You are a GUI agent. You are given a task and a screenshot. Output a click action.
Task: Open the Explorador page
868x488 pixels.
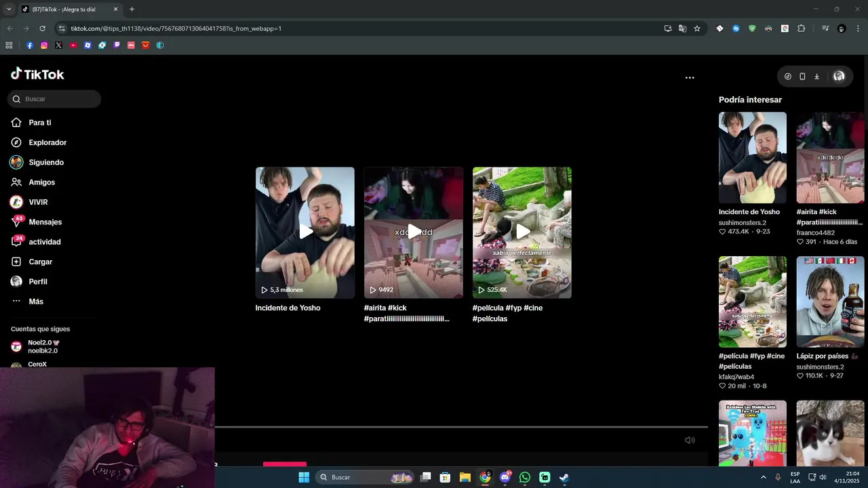click(39, 142)
